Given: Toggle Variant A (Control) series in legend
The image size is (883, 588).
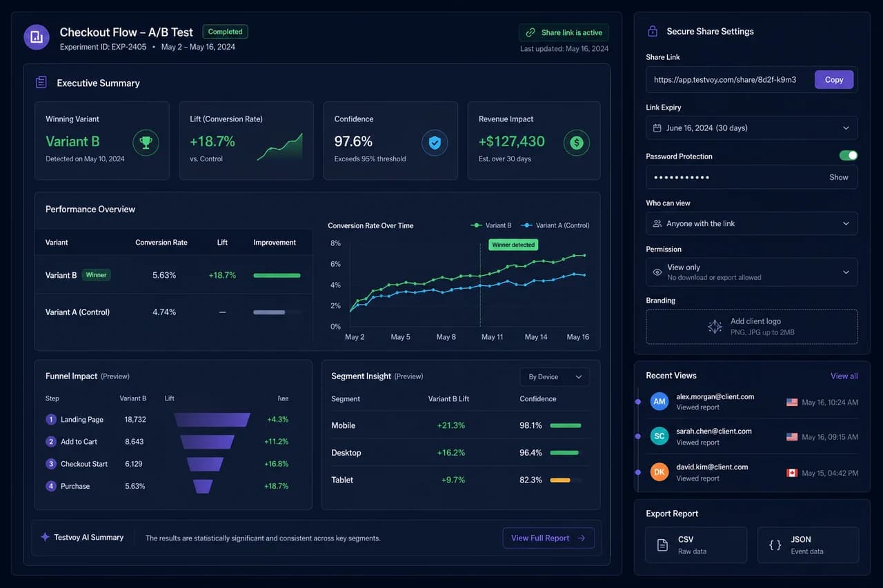Looking at the screenshot, I should pyautogui.click(x=555, y=225).
